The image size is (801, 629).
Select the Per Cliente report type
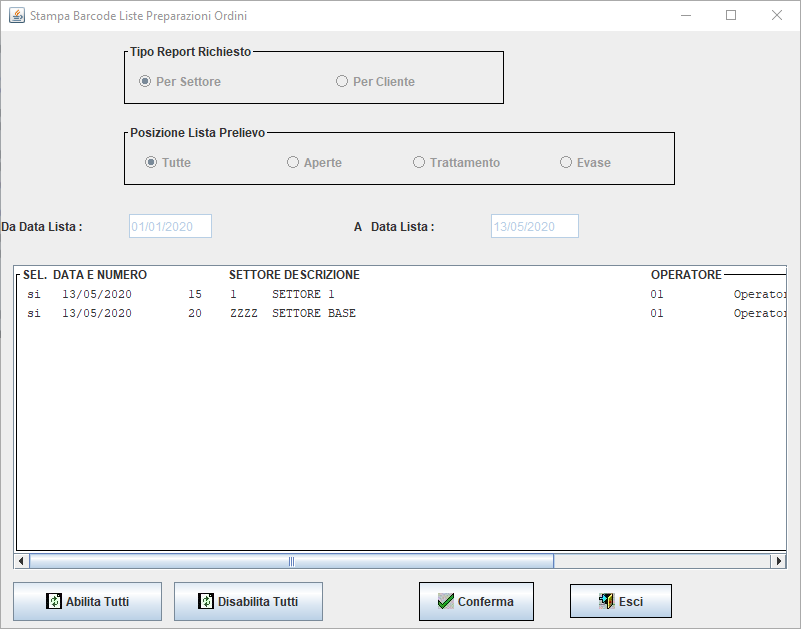coord(343,82)
